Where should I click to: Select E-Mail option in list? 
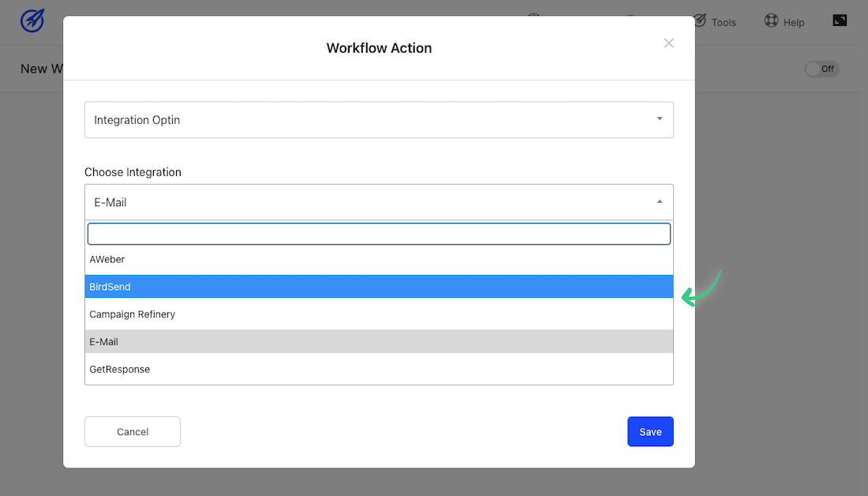(379, 341)
